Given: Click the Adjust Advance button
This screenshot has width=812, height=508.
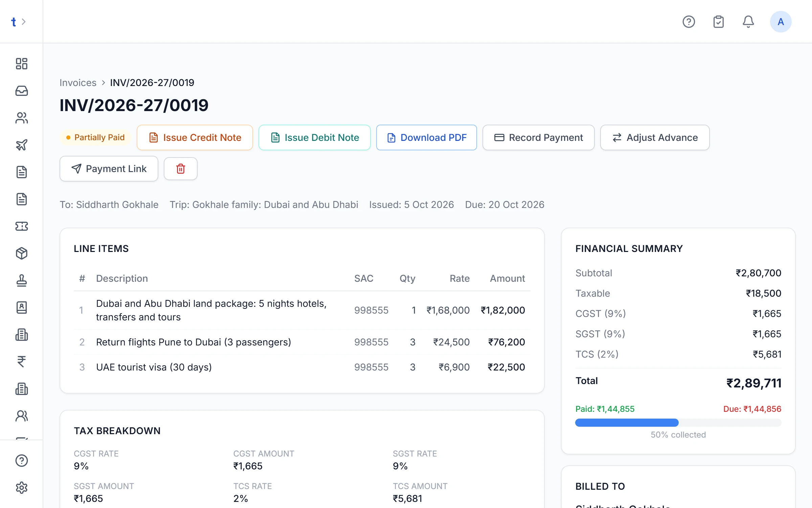Looking at the screenshot, I should coord(655,137).
